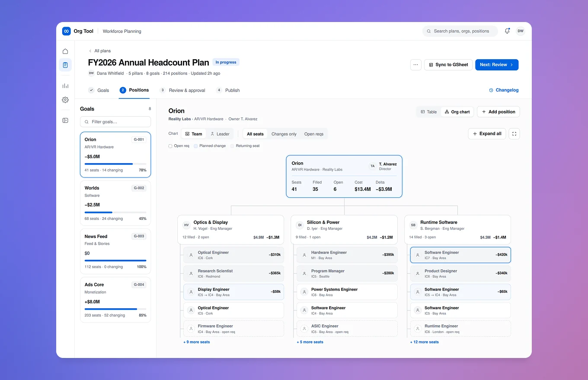Click Add position button
Screen dimensions: 588x380
499,112
